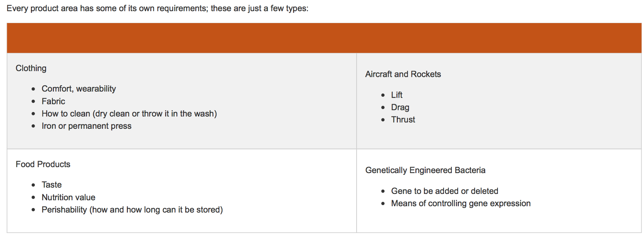Select the Fabric bullet item

pyautogui.click(x=53, y=101)
